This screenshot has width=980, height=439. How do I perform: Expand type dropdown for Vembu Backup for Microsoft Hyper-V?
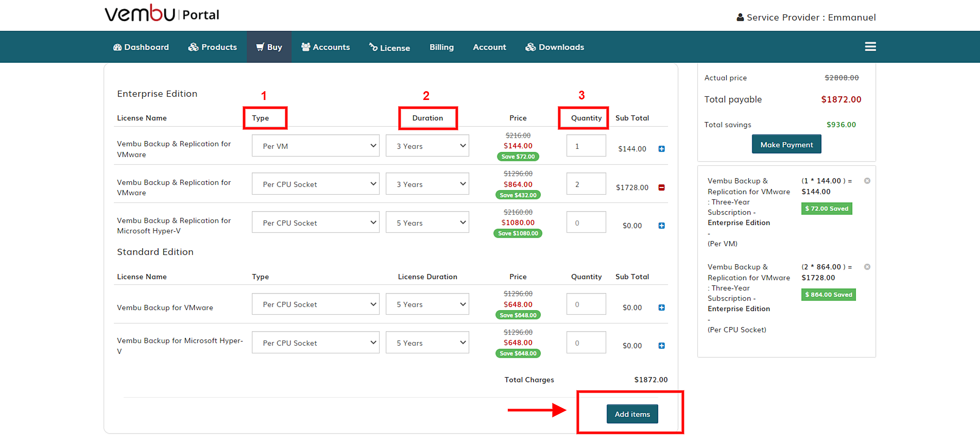click(316, 343)
